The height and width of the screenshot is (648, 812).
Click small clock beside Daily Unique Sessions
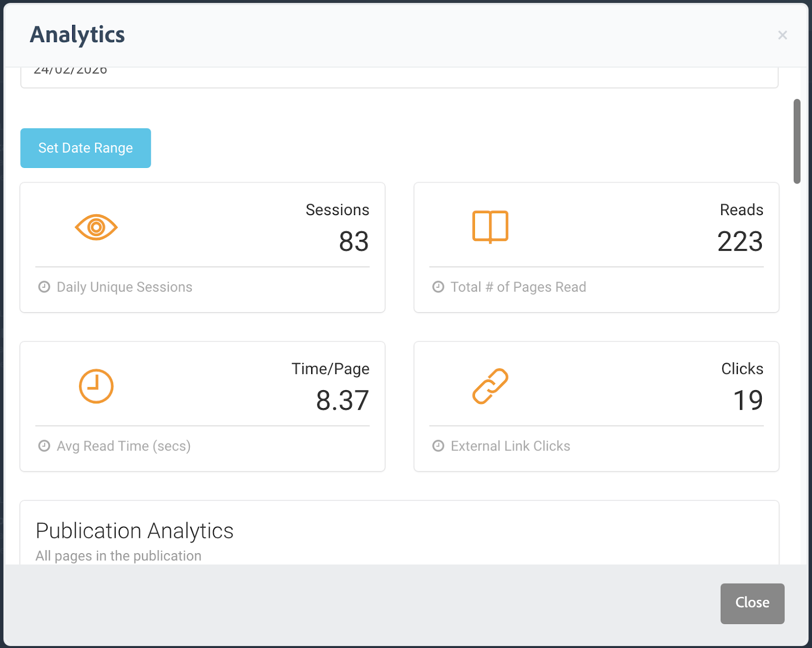(44, 287)
